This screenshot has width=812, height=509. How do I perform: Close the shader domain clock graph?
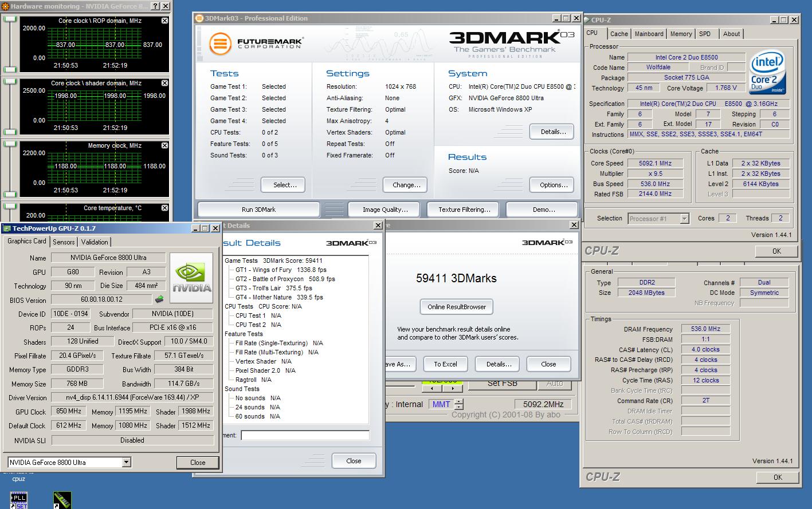(165, 83)
